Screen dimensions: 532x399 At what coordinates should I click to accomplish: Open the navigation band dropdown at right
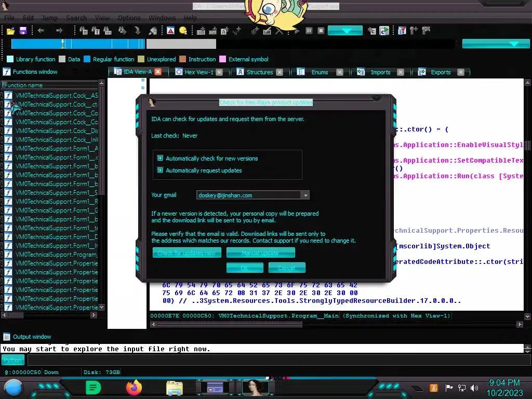click(x=496, y=44)
